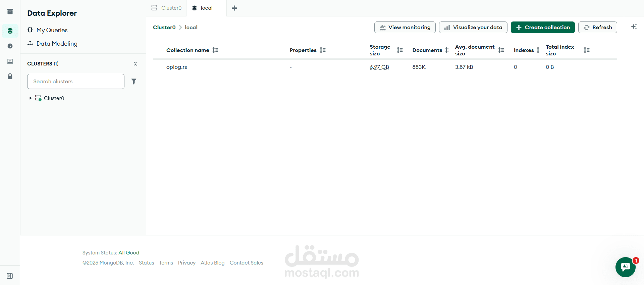
Task: Click the 3.87 kB average size value
Action: click(x=464, y=67)
